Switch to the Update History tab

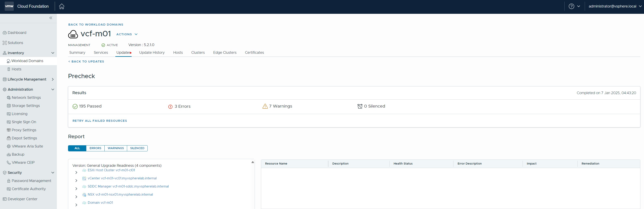click(x=152, y=53)
